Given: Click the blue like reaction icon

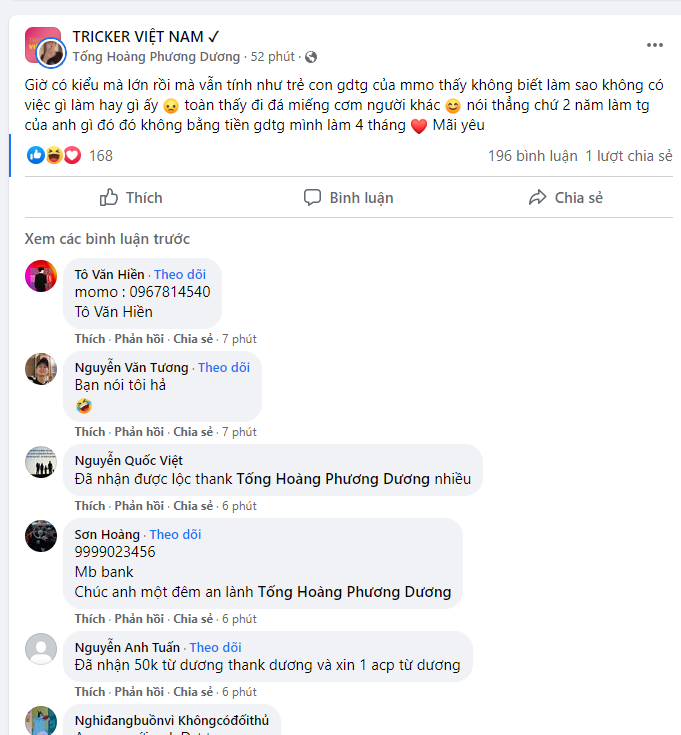Looking at the screenshot, I should coord(36,155).
